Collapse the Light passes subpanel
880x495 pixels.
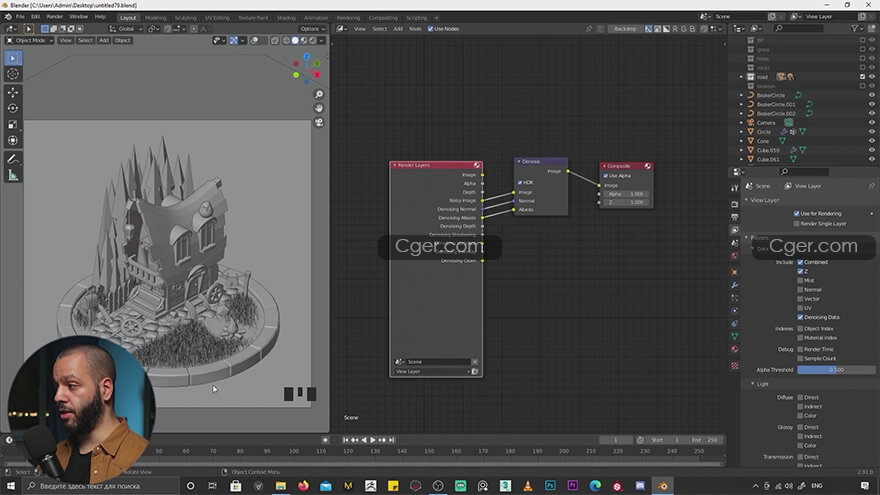coord(753,384)
